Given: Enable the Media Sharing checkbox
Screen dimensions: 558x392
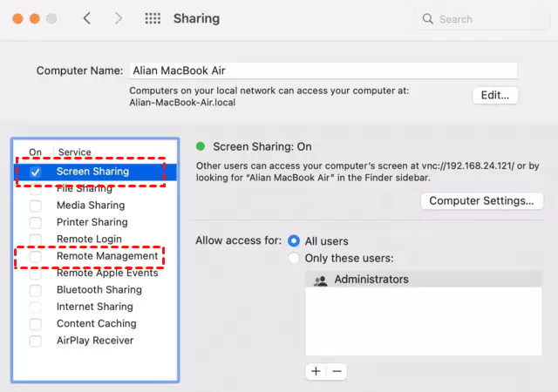Looking at the screenshot, I should [36, 206].
